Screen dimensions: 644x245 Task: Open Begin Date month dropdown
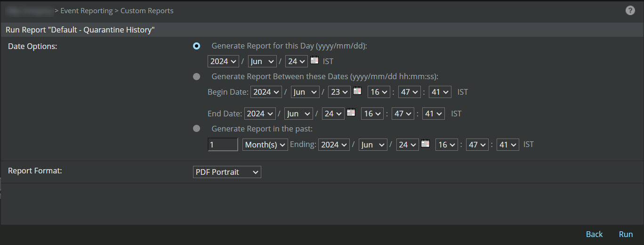pyautogui.click(x=305, y=92)
